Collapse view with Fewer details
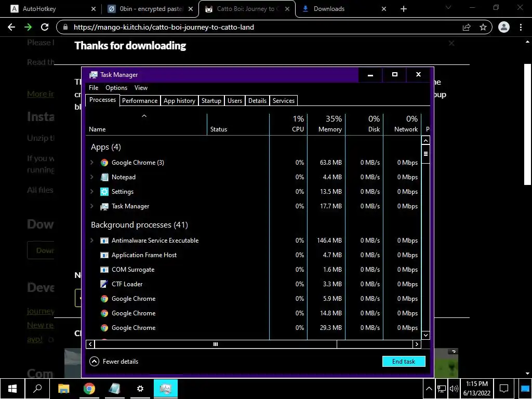Image resolution: width=532 pixels, height=399 pixels. (114, 362)
